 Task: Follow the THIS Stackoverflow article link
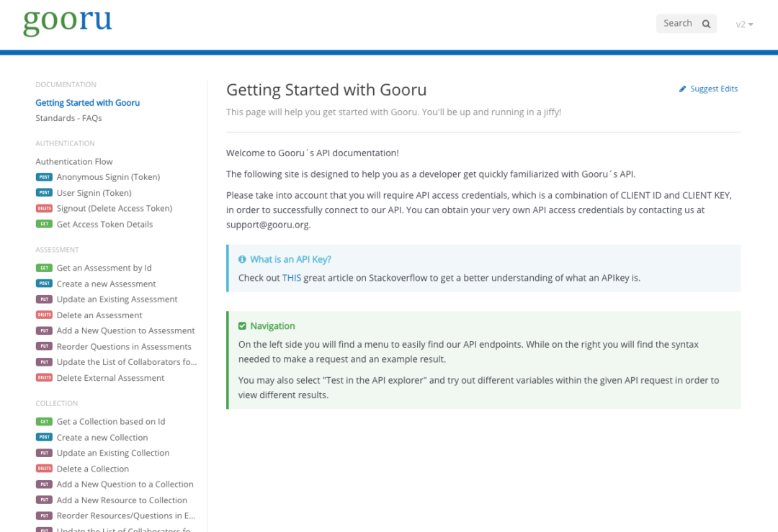coord(292,278)
